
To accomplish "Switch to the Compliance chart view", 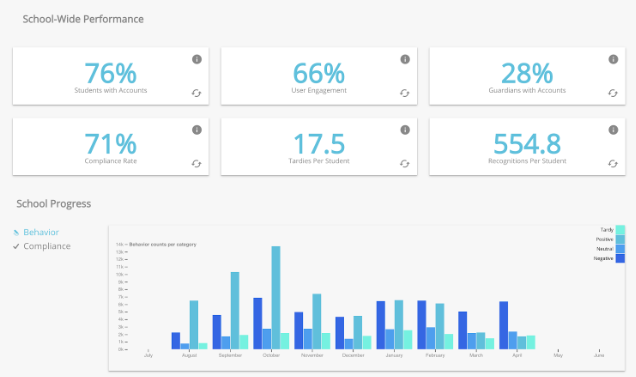I will (x=47, y=246).
